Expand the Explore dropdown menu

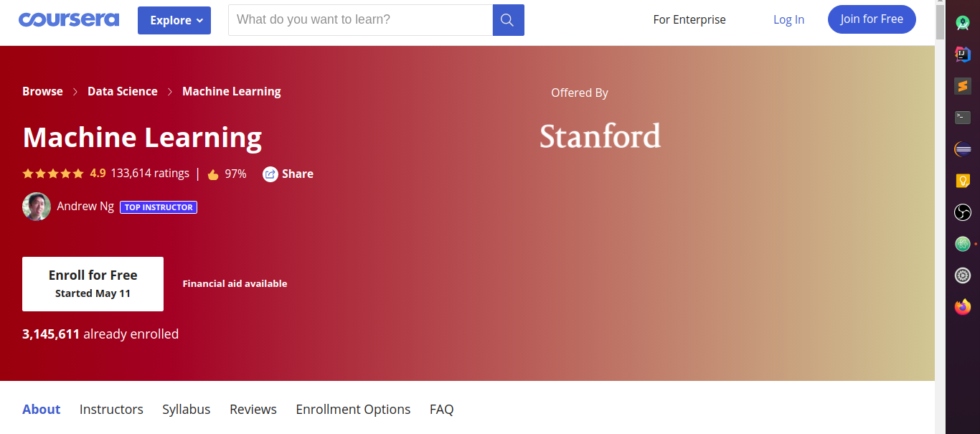(x=174, y=20)
